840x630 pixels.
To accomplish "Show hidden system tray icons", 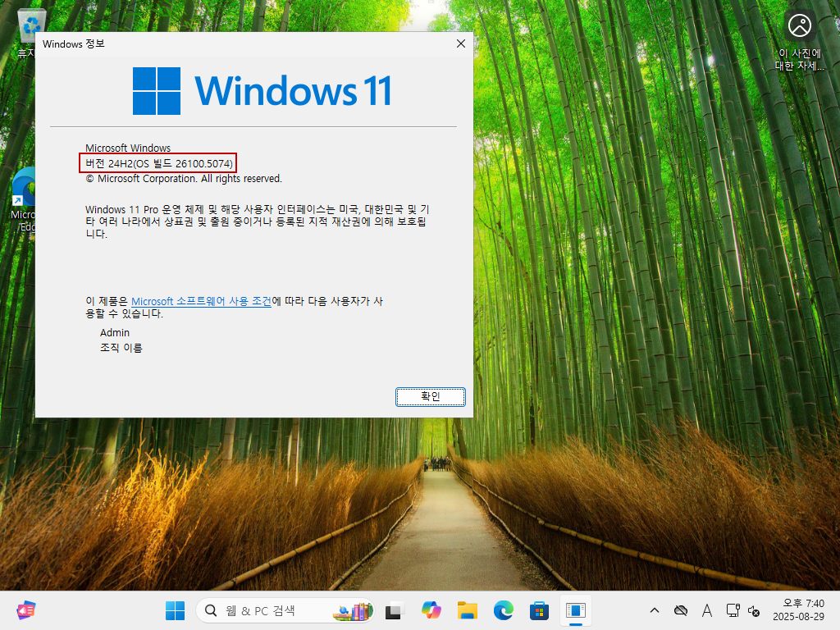I will tap(655, 610).
